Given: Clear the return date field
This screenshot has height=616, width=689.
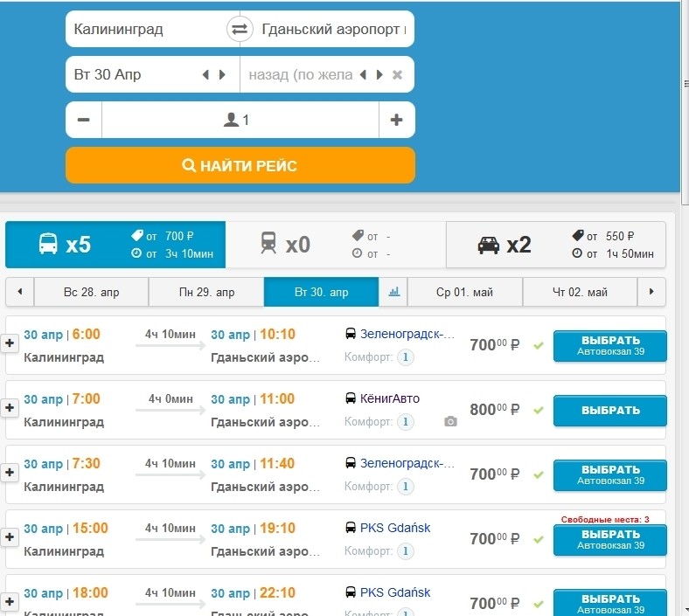Looking at the screenshot, I should point(397,75).
